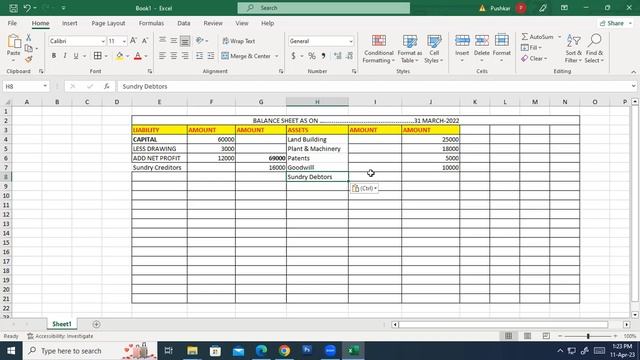Click the Borders icon
The width and height of the screenshot is (640, 360).
98,56
